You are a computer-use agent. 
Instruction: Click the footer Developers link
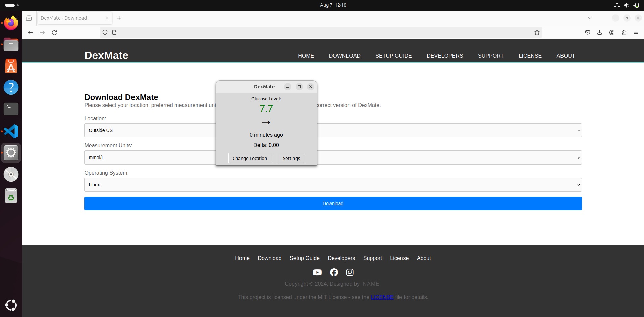pos(341,258)
